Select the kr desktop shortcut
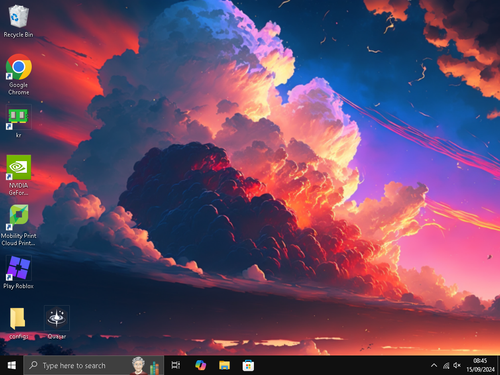 click(x=18, y=121)
